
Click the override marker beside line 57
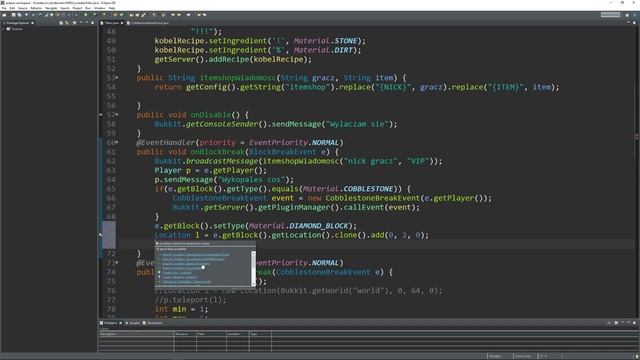pos(101,115)
